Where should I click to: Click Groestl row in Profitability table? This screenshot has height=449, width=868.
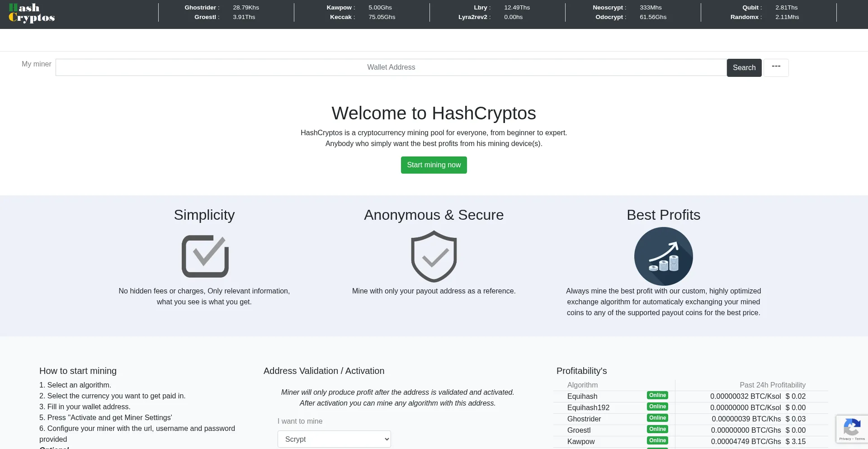tap(691, 430)
